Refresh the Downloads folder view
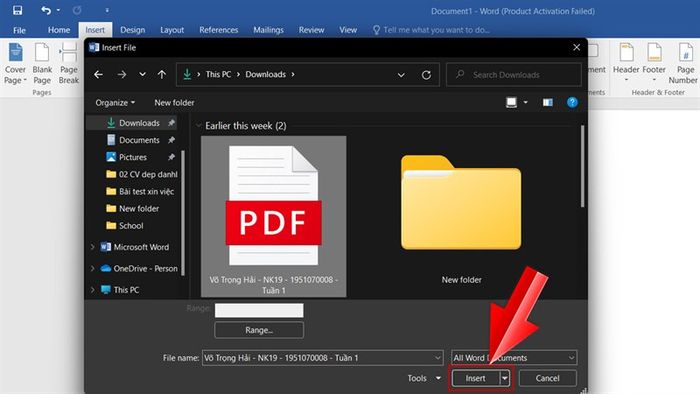Viewport: 700px width, 394px height. point(426,75)
